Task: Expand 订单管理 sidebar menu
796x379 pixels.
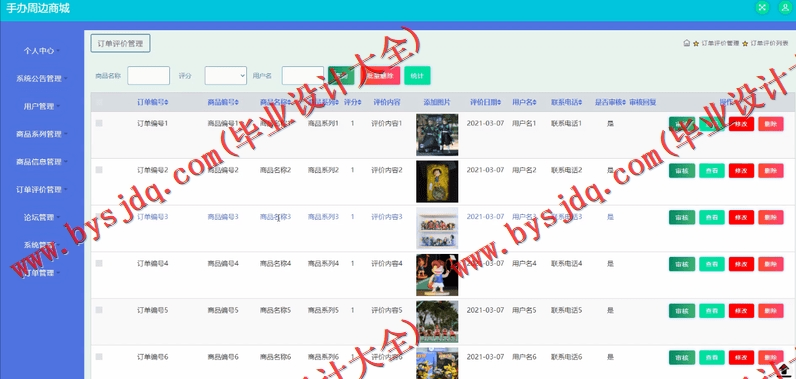Action: pyautogui.click(x=42, y=273)
